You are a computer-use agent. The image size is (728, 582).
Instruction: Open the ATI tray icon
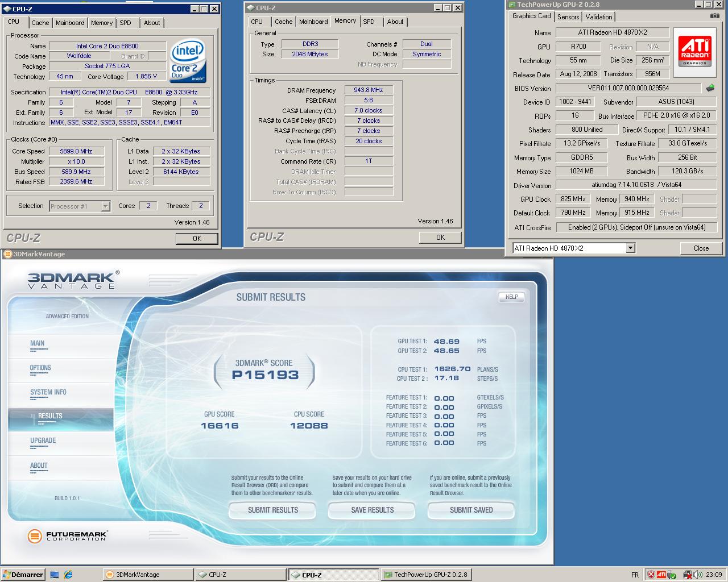click(661, 575)
